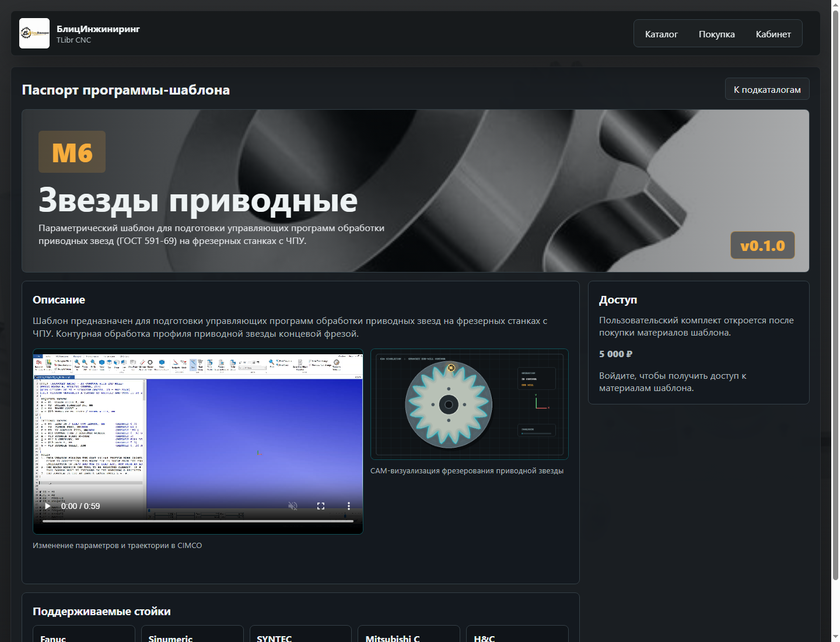This screenshot has height=642, width=840.
Task: Click the Поддерживаемые стойки heading
Action: point(101,611)
